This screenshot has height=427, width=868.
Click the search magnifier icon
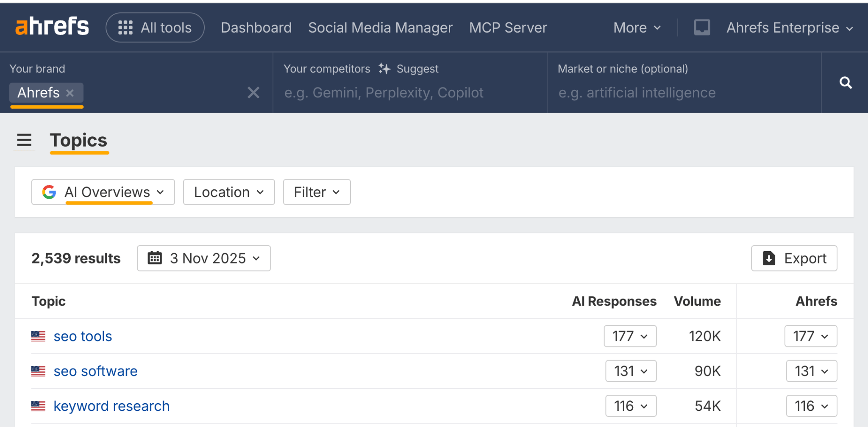pos(846,83)
